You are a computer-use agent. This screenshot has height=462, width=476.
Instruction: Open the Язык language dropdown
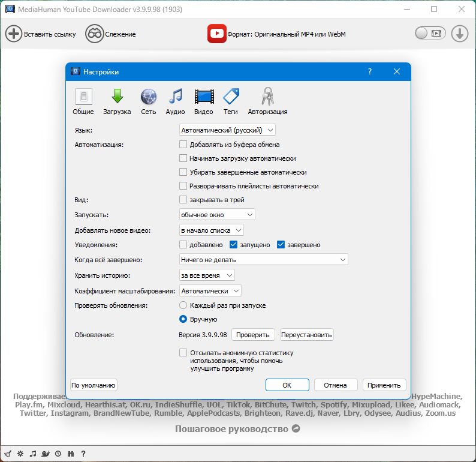227,130
